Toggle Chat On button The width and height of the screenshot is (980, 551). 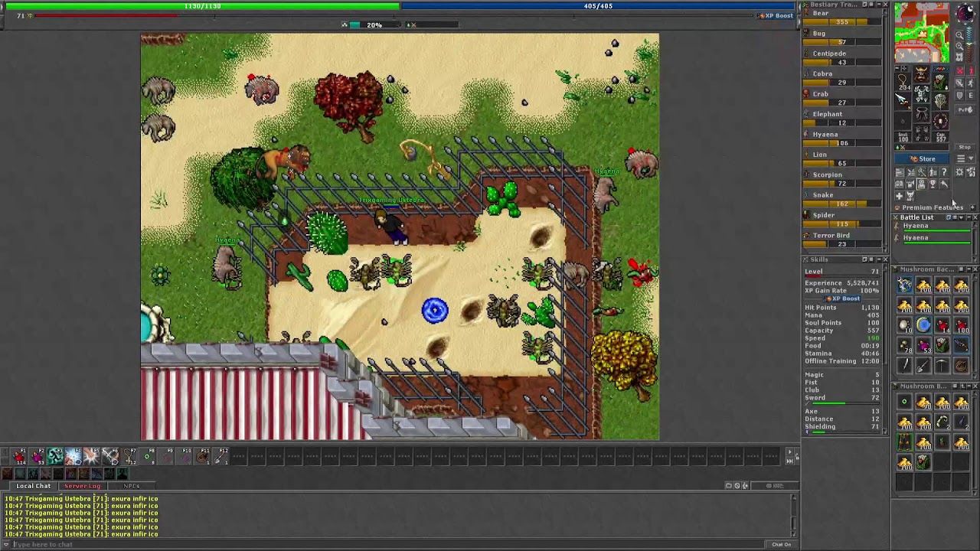point(782,544)
